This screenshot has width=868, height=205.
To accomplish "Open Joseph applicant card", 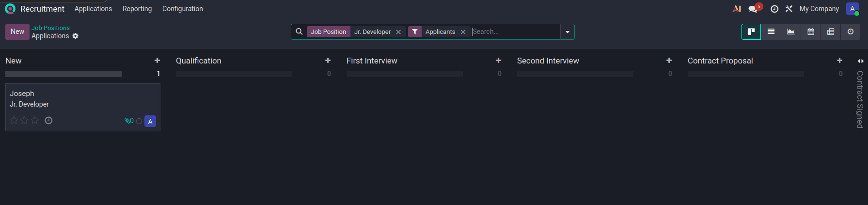I will 83,107.
